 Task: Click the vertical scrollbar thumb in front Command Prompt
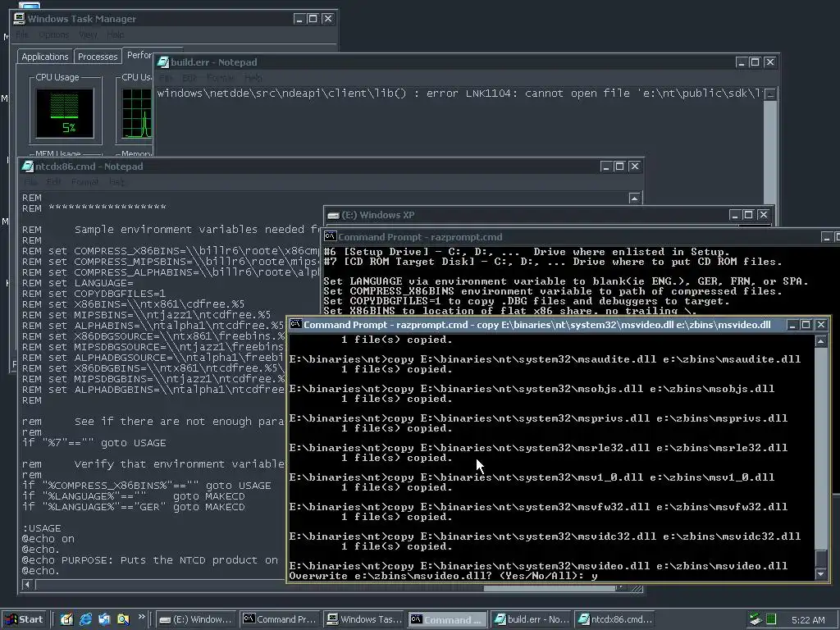click(820, 558)
